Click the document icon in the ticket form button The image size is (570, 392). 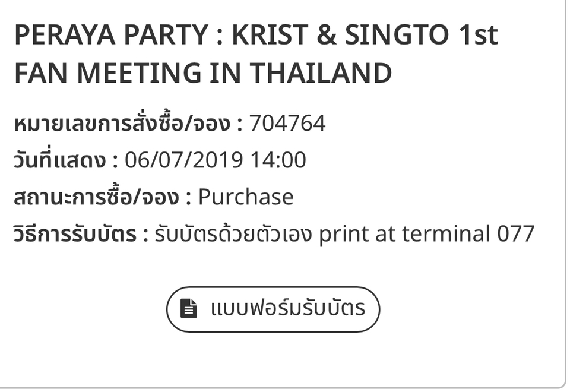pos(189,309)
